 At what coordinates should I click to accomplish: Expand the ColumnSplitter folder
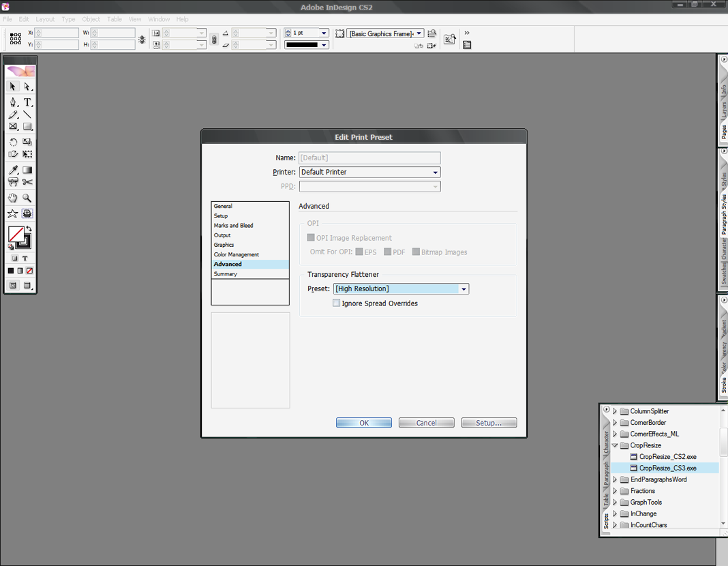coord(615,411)
